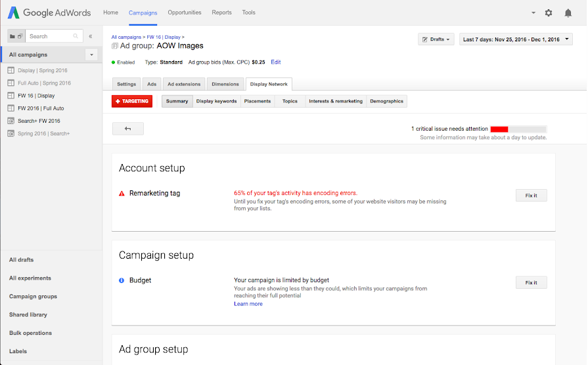Click the encoding errors red message text

point(296,193)
